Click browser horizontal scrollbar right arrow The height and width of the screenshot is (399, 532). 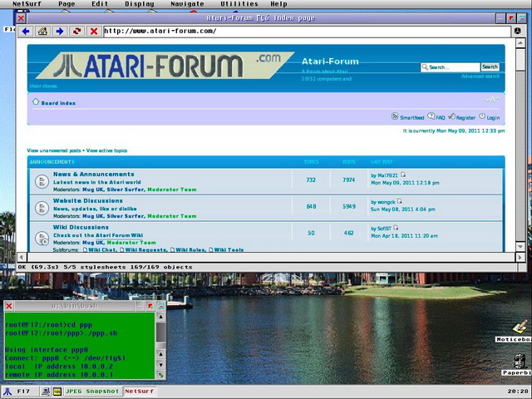tap(520, 257)
